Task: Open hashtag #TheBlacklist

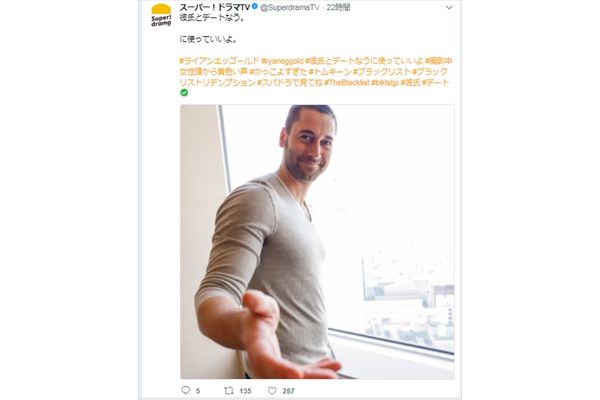Action: coord(347,82)
